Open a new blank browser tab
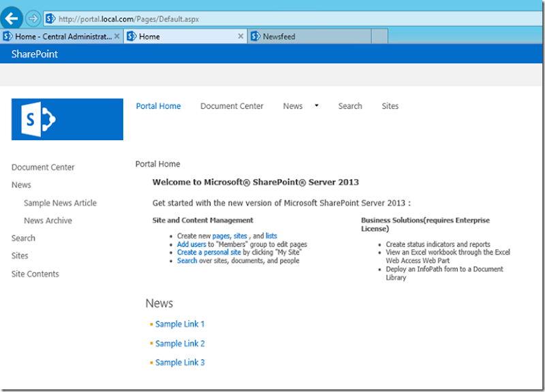 379,37
